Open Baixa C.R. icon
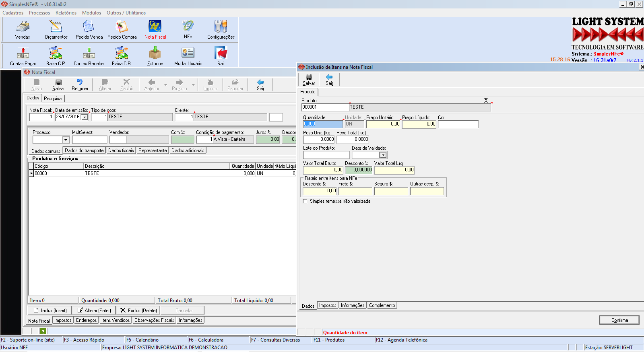 click(122, 56)
